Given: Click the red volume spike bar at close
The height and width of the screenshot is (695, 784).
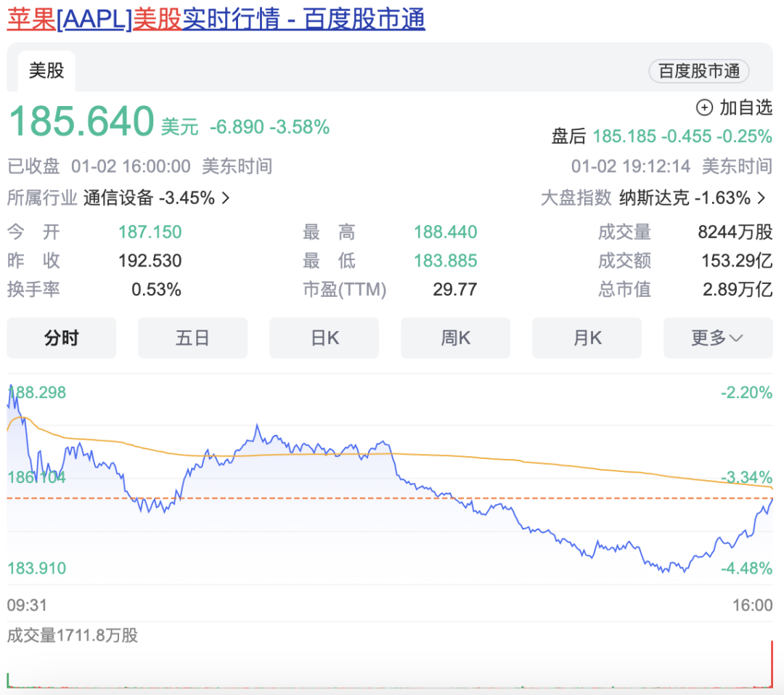Looking at the screenshot, I should point(771,664).
